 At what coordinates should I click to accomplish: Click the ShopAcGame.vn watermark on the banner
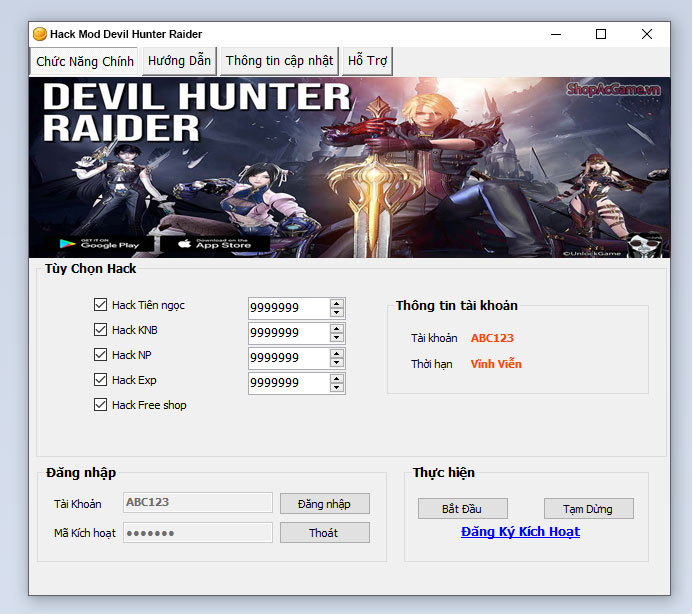(614, 89)
